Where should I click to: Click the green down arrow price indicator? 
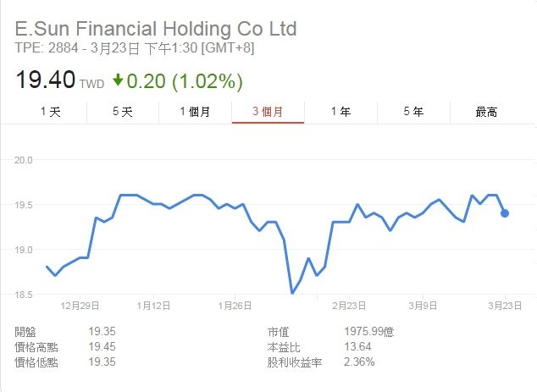point(118,80)
